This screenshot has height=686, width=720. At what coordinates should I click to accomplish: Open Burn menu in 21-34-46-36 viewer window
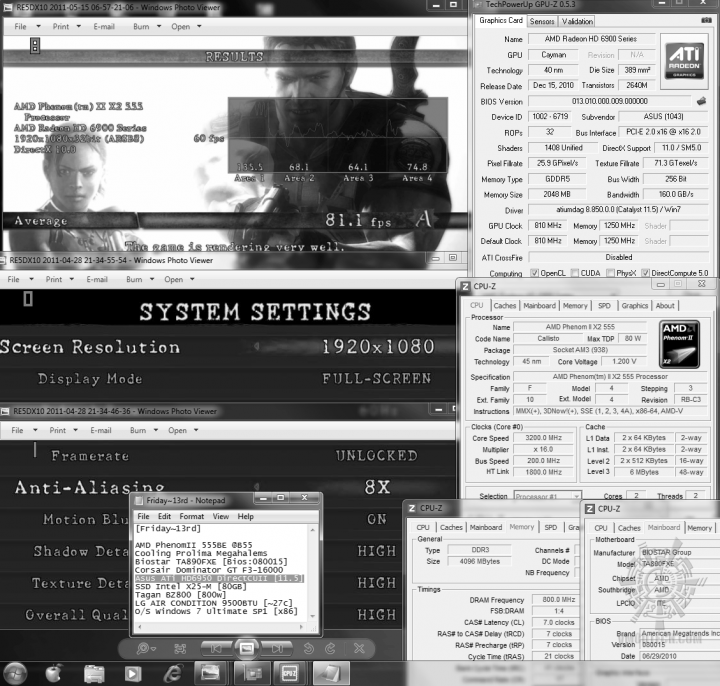point(138,430)
